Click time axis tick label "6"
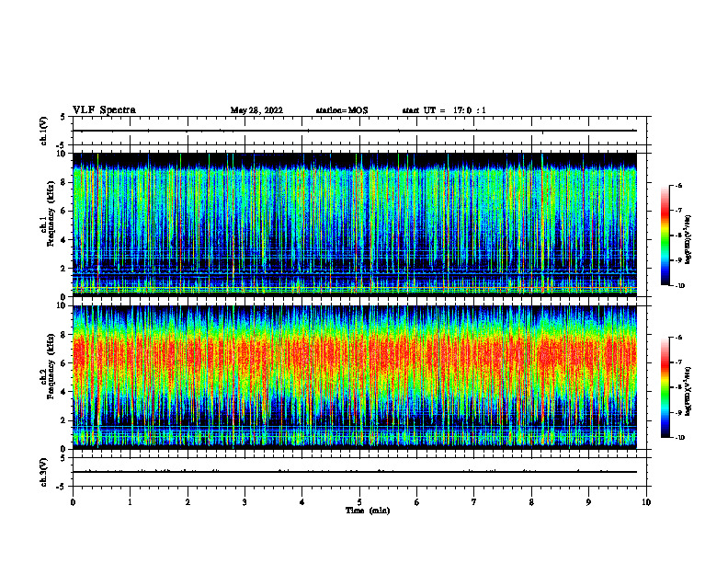Image resolution: width=728 pixels, height=563 pixels. [417, 502]
